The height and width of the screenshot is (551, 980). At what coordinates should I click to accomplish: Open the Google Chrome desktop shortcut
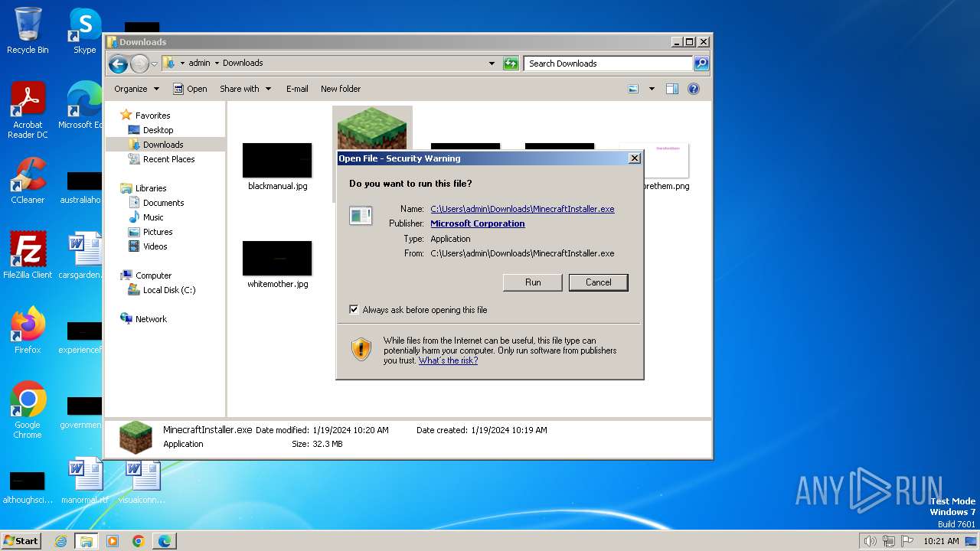click(x=28, y=410)
